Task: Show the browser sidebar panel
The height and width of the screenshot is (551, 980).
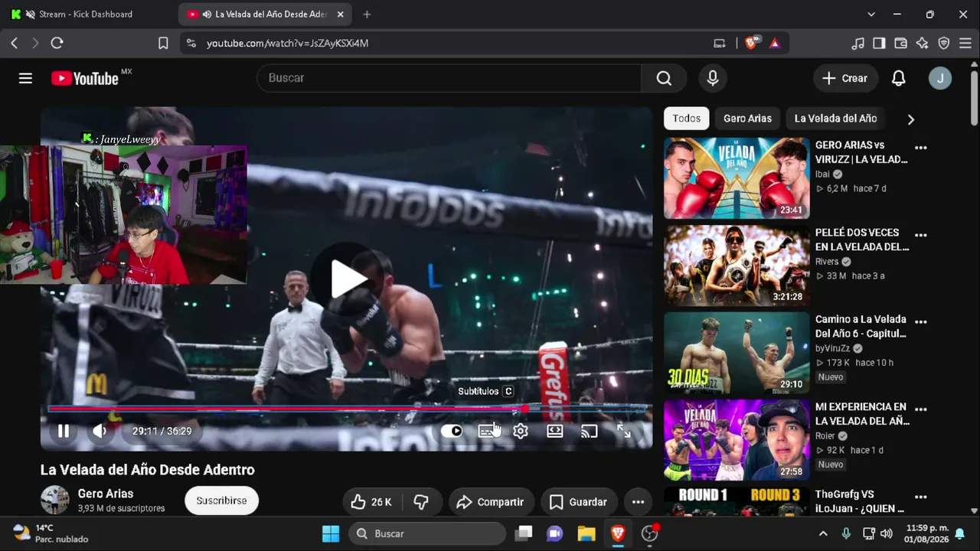Action: click(x=880, y=44)
